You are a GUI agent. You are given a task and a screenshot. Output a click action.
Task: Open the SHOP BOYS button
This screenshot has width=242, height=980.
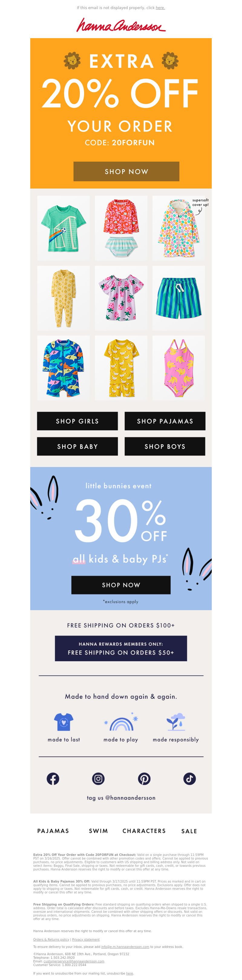[165, 446]
